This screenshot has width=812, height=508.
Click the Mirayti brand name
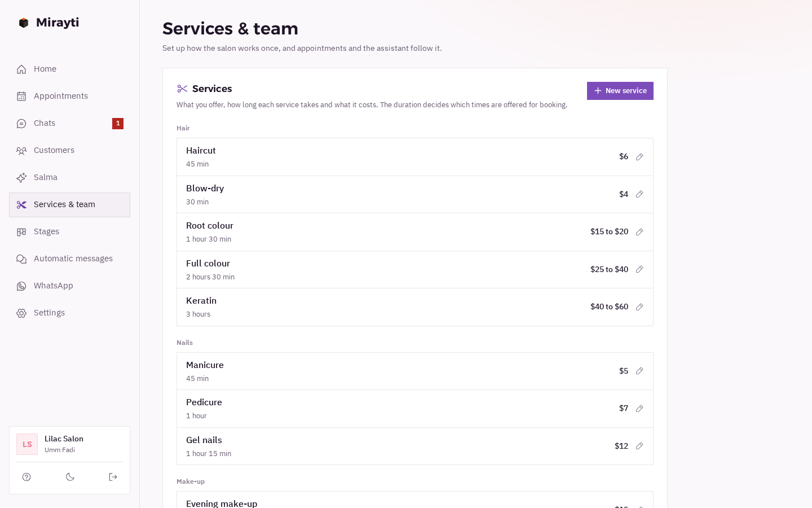tap(58, 23)
